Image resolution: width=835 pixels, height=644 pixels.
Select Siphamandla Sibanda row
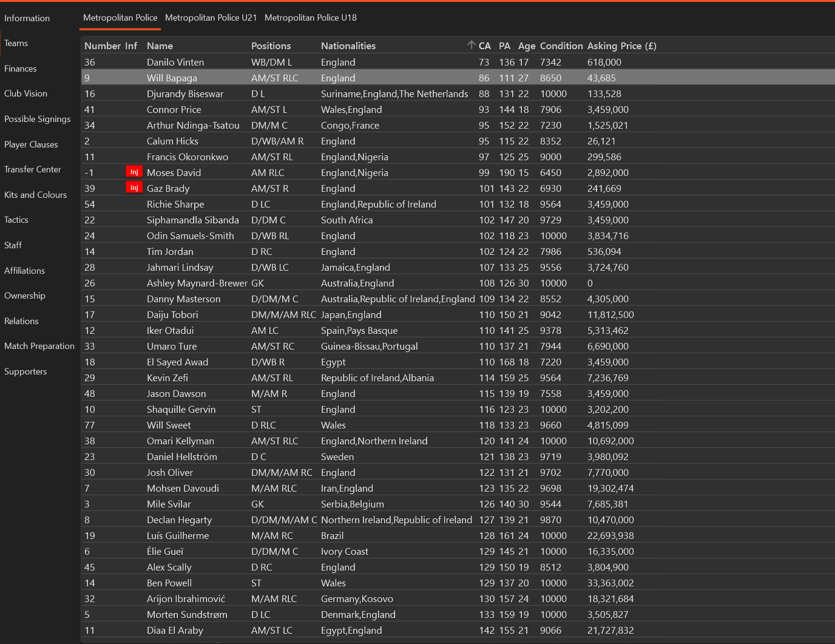tap(458, 220)
